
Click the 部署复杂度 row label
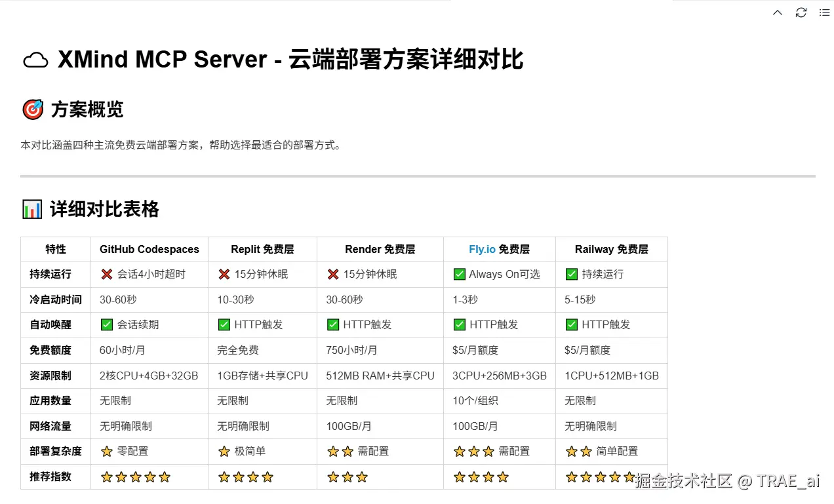[x=56, y=451]
